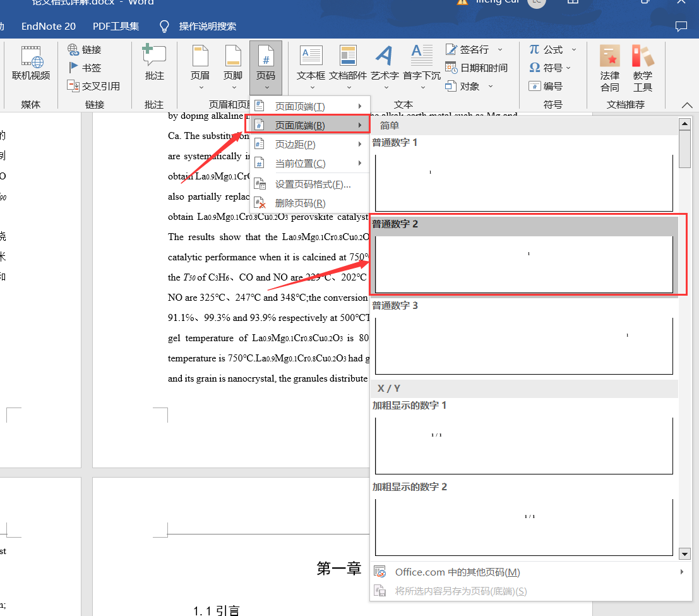Add a new comment with 批注
The height and width of the screenshot is (616, 699).
(154, 63)
